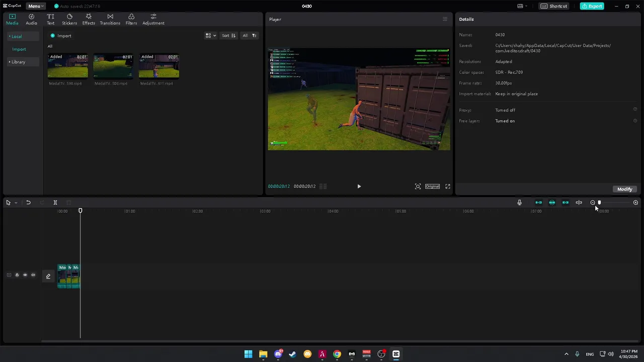The image size is (644, 362).
Task: Click the CapCut taskbar icon
Action: (396, 354)
